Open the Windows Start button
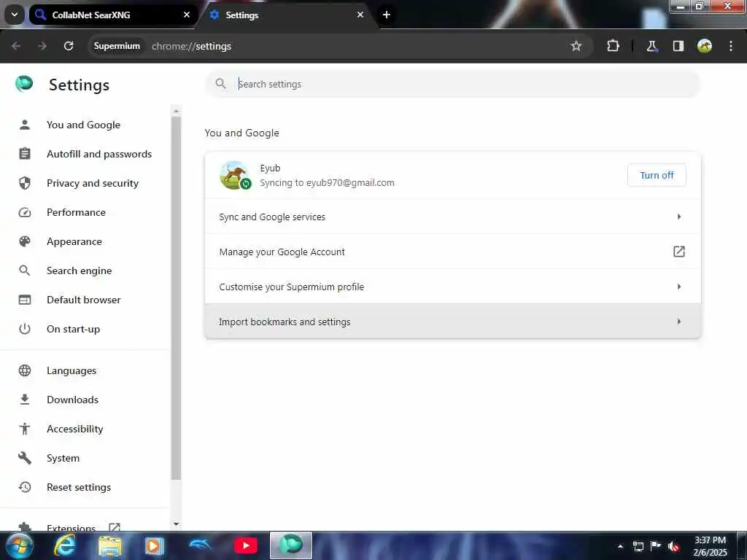Screen dimensions: 747x560 (19, 545)
